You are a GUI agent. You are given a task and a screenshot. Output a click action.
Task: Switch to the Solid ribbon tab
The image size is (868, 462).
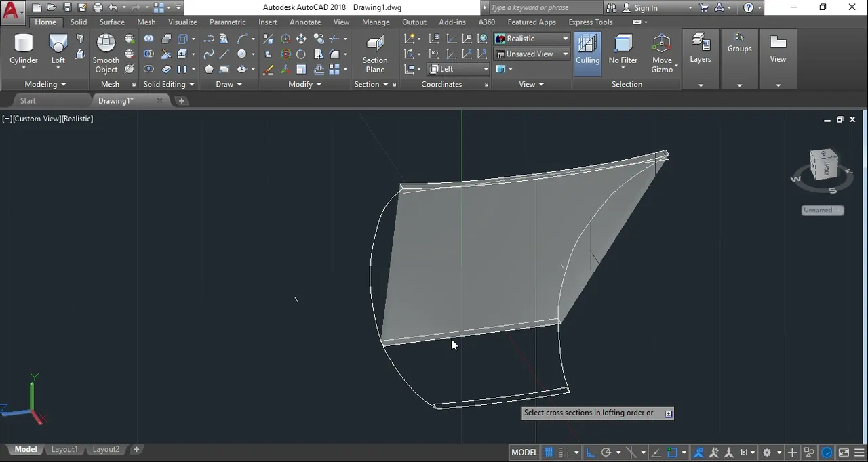point(79,22)
